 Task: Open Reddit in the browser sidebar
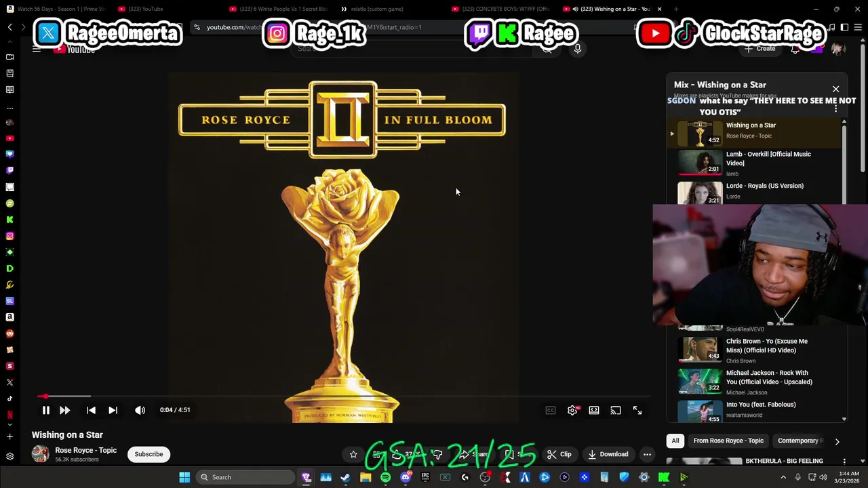pos(9,333)
